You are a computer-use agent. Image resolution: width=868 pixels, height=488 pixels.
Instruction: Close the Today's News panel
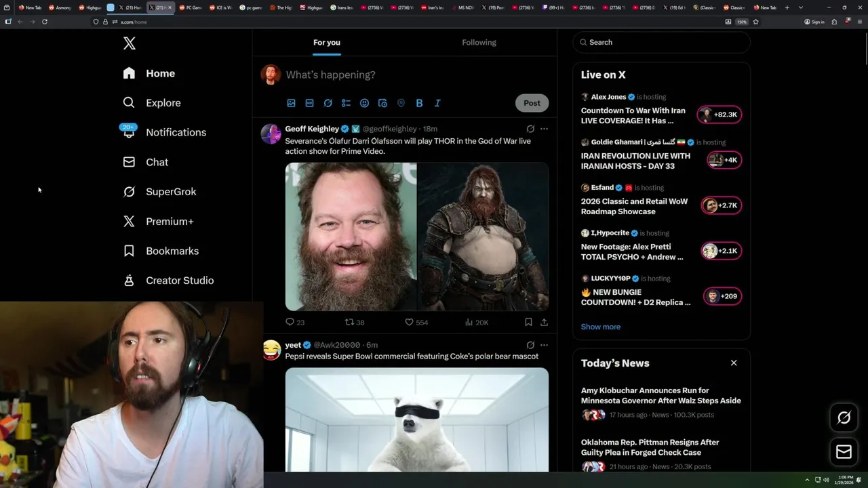click(734, 363)
